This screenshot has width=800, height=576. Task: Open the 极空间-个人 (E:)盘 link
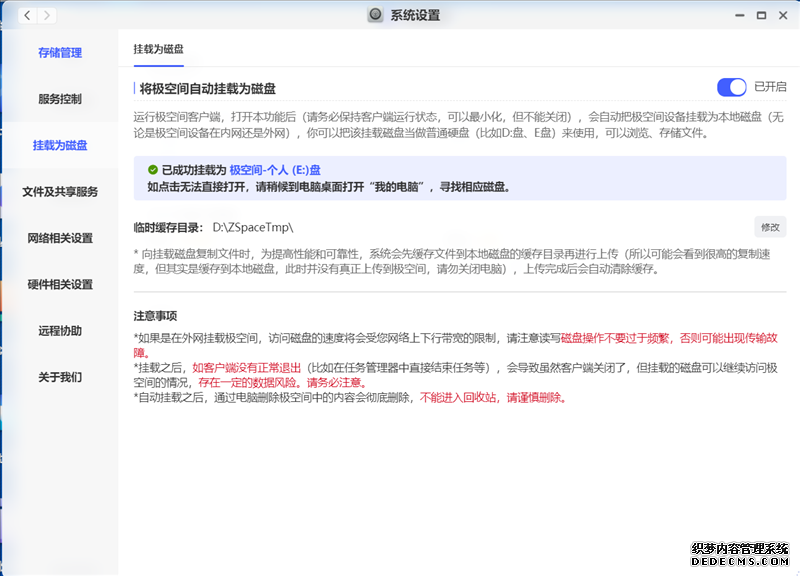[x=275, y=170]
